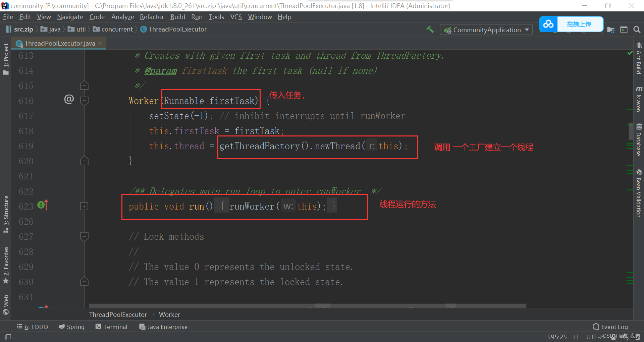Expand the folded run() method at line 623
Image resolution: width=644 pixels, height=342 pixels.
(x=85, y=206)
